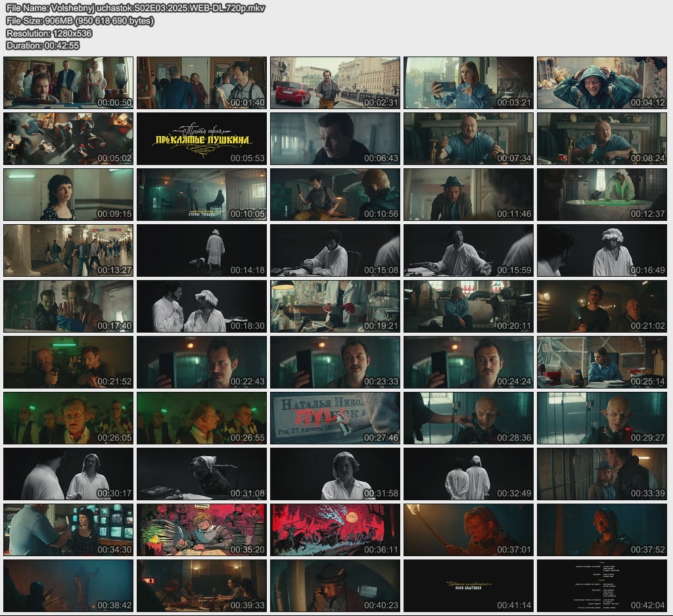Click the Duration 00:42:55 text
The image size is (673, 616).
click(x=43, y=45)
